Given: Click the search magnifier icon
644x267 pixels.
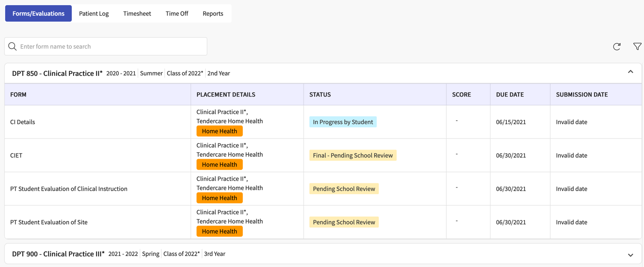Looking at the screenshot, I should (x=12, y=46).
